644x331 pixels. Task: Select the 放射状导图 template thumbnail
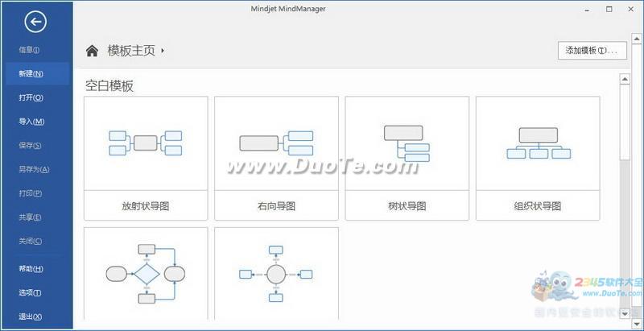click(146, 143)
